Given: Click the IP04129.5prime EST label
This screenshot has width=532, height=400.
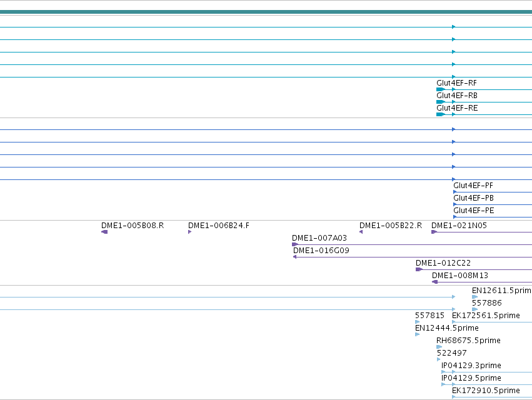Looking at the screenshot, I should coord(471,379).
